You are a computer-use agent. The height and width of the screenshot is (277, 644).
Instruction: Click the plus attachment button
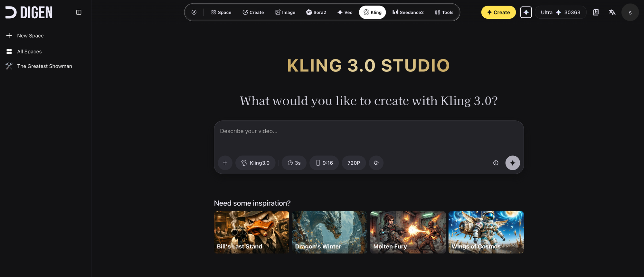[225, 163]
